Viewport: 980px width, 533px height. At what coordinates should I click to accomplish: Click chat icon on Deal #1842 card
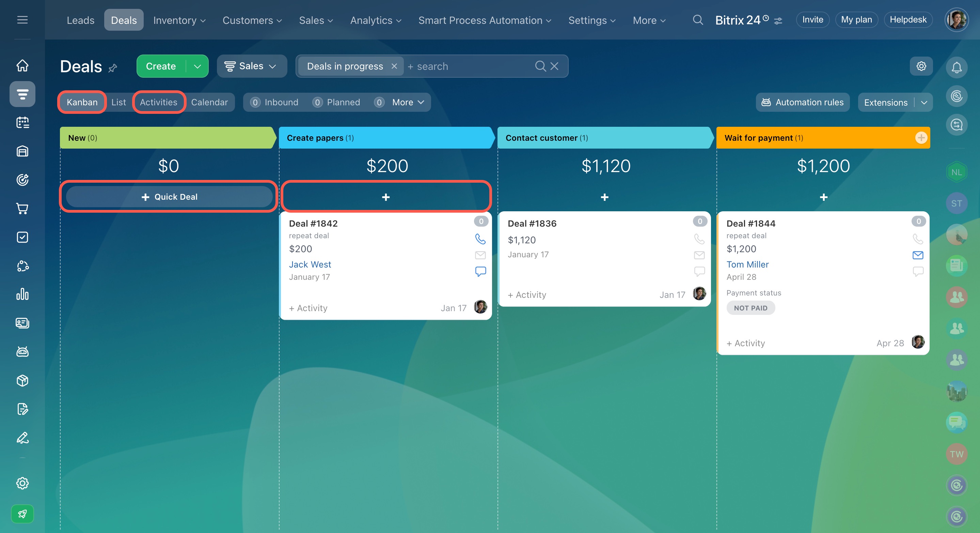coord(480,272)
